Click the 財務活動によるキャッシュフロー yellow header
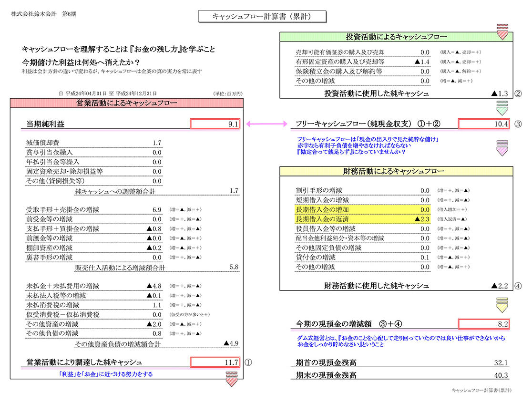The height and width of the screenshot is (403, 532). [396, 171]
